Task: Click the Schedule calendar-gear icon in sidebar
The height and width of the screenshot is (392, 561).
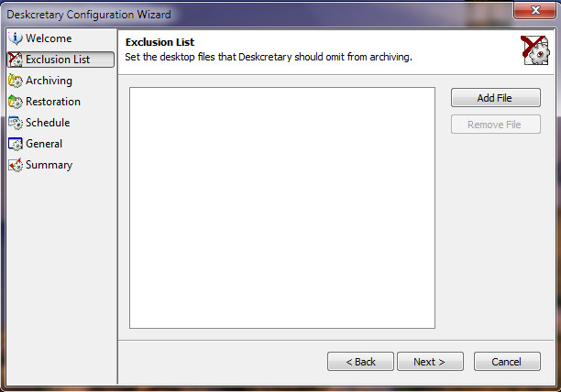Action: click(x=16, y=123)
